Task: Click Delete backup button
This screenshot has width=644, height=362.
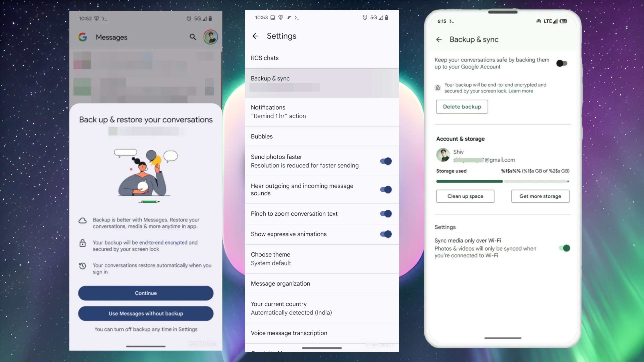Action: point(462,107)
